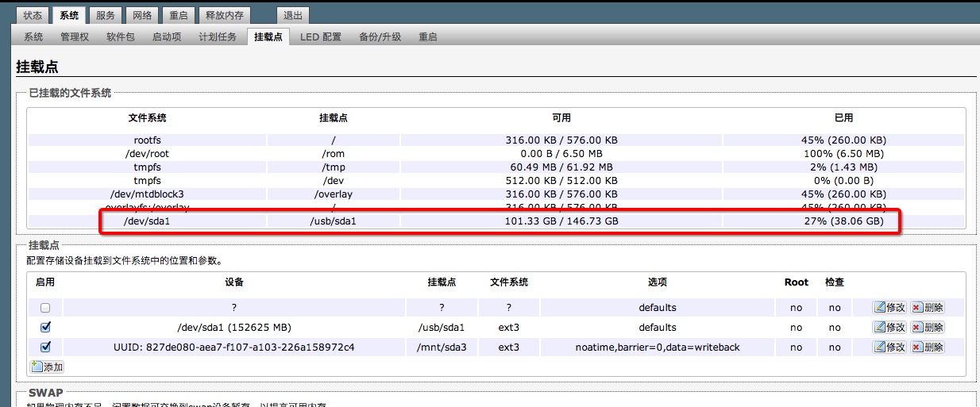This screenshot has height=407, width=980.
Task: Click the 修改 edit button in the unknown device row
Action: click(x=889, y=307)
